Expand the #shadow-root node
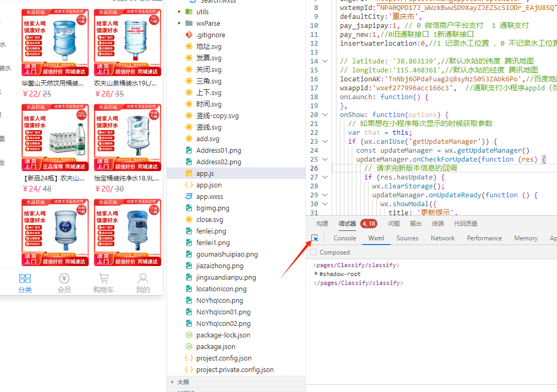The height and width of the screenshot is (392, 557). click(x=316, y=274)
